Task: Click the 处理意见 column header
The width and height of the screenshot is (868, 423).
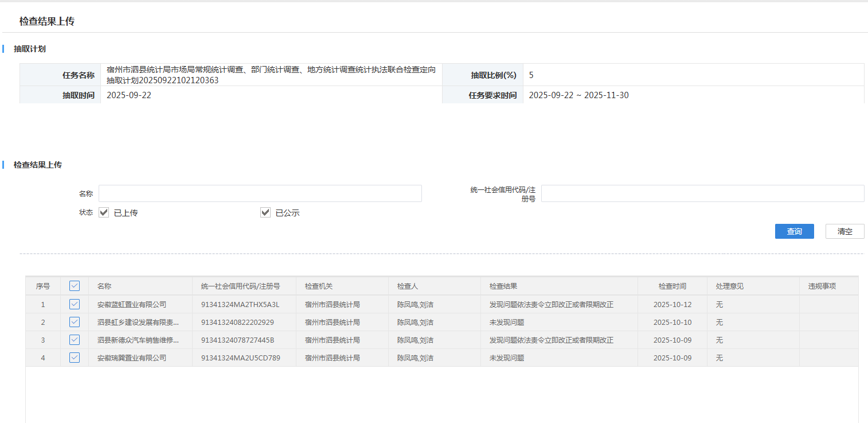Action: (729, 286)
